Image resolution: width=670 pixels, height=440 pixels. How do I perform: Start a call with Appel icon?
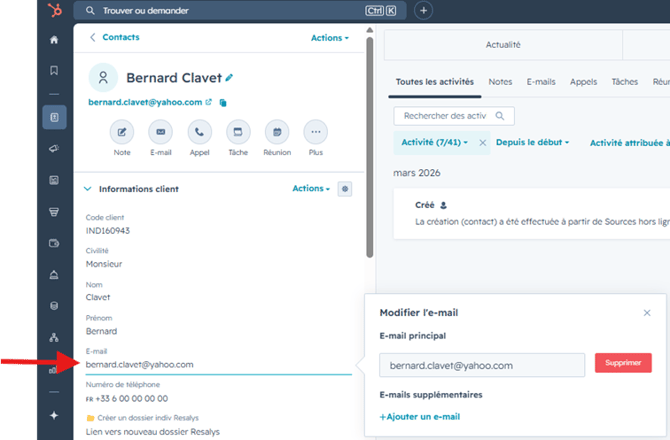click(200, 132)
